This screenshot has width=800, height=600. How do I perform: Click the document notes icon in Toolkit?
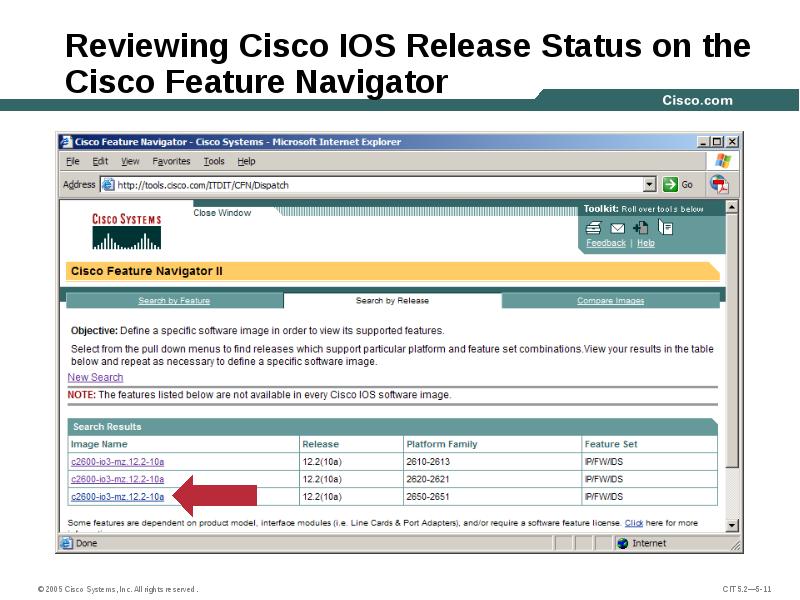click(665, 227)
